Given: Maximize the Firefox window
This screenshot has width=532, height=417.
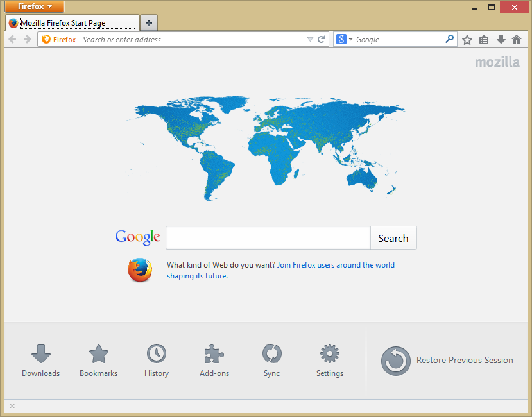Looking at the screenshot, I should tap(492, 7).
